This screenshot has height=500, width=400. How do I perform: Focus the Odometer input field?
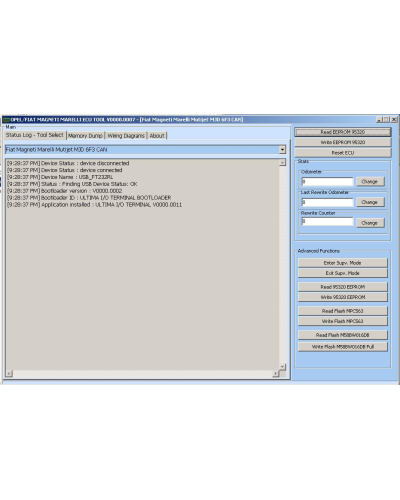(327, 181)
